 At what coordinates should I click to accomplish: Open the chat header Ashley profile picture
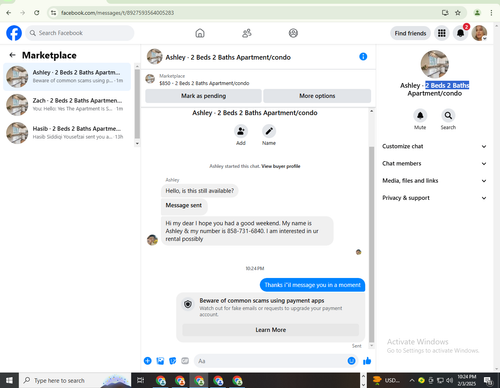(154, 57)
